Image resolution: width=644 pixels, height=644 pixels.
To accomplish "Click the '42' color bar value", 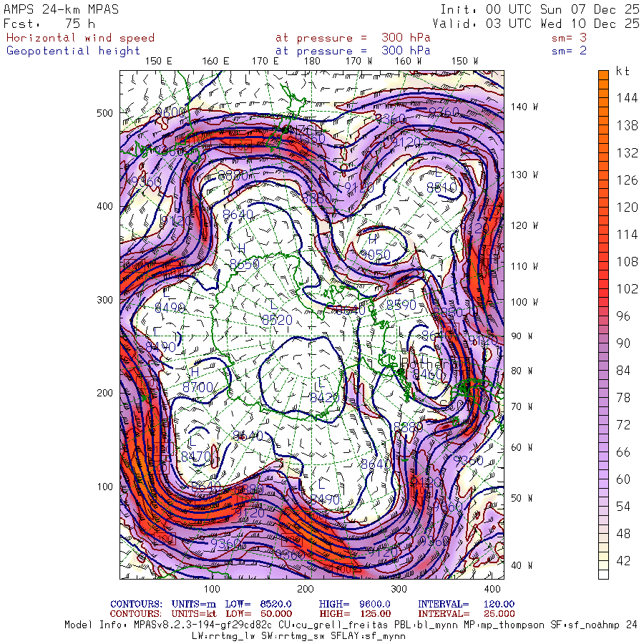I will tap(623, 561).
